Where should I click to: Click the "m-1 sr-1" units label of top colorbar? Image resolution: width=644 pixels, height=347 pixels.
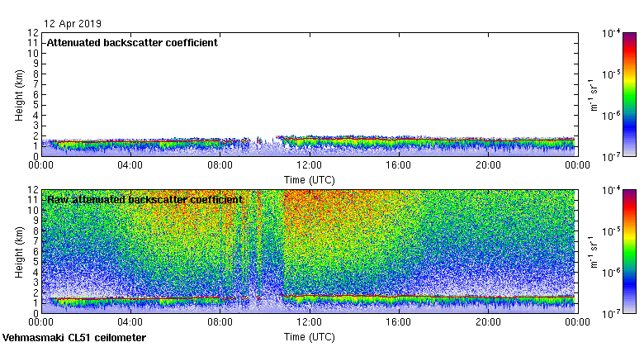591,94
